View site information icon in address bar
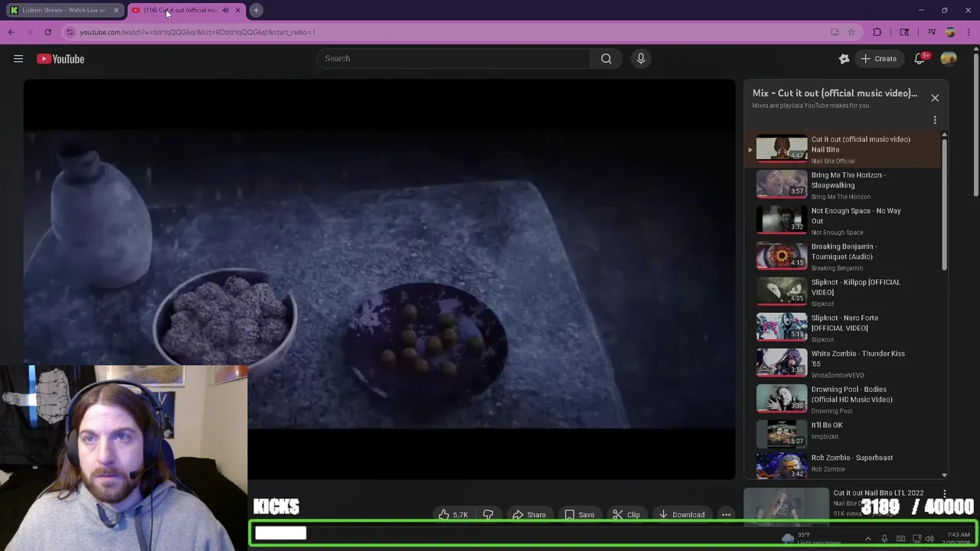The image size is (980, 551). coord(70,32)
